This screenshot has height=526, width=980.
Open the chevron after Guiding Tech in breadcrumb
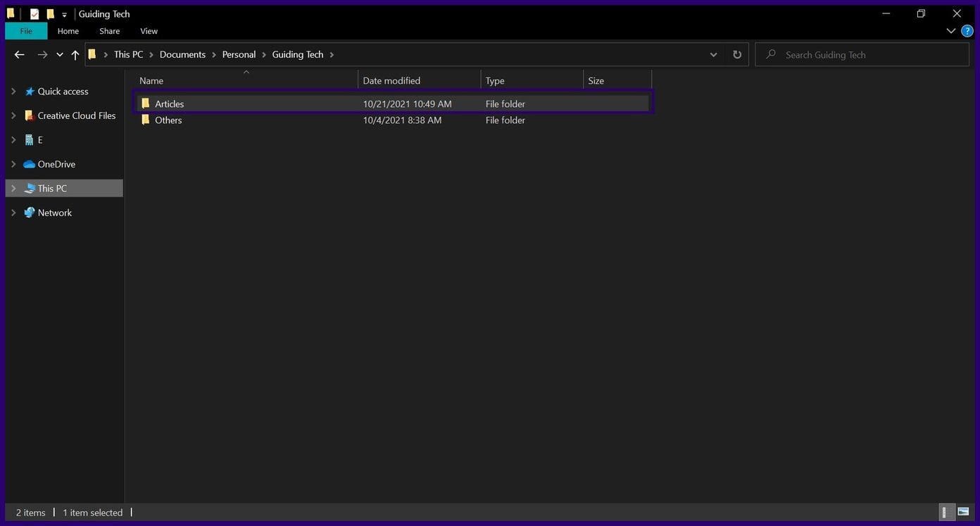(332, 54)
